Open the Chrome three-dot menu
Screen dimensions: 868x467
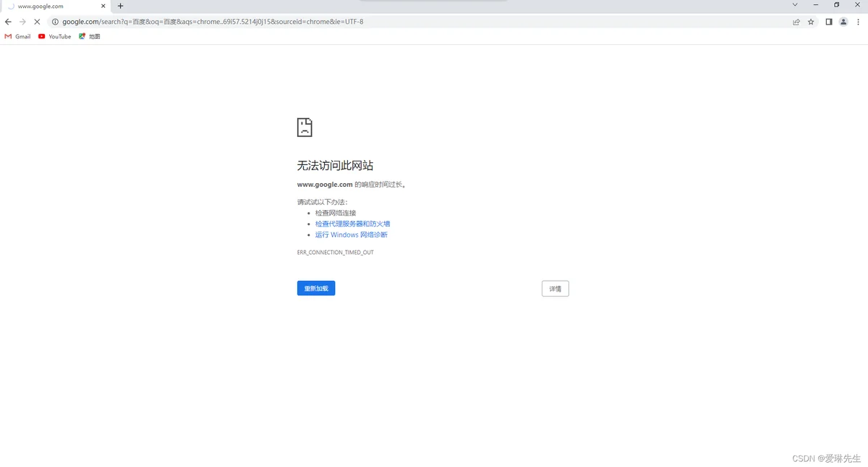(858, 22)
